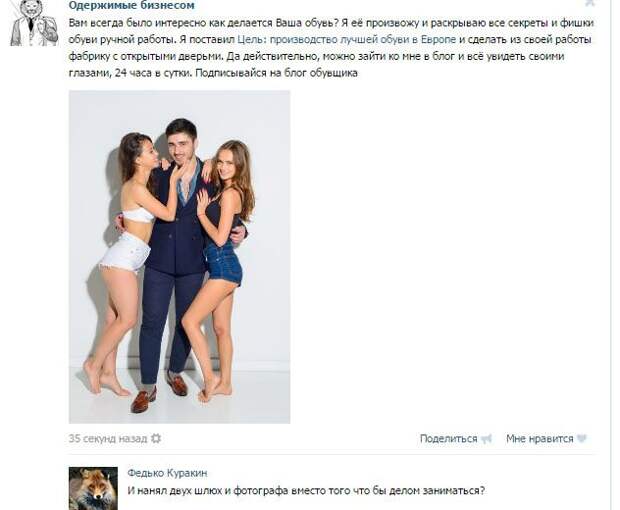The width and height of the screenshot is (620, 510).
Task: Click the words обуви ручной работы in post
Action: point(121,40)
